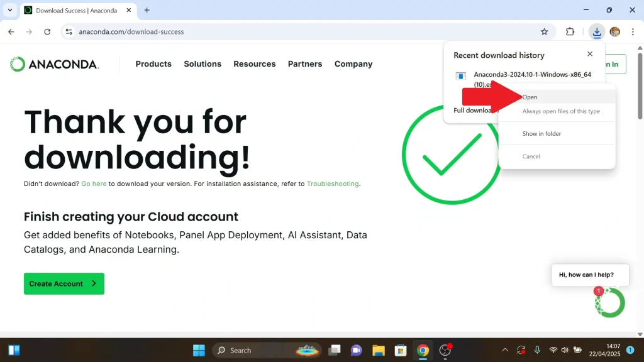Open the tab search dropdown arrow
This screenshot has height=362, width=644.
[10, 10]
